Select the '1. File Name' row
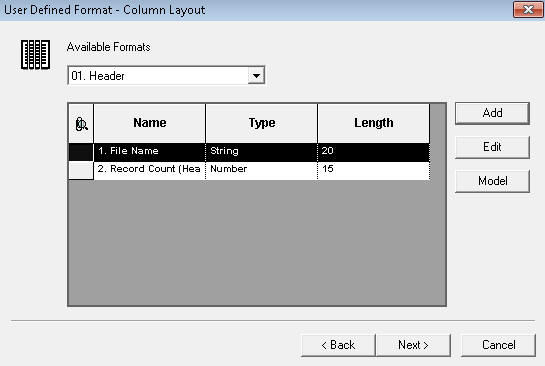The height and width of the screenshot is (366, 545). (249, 152)
